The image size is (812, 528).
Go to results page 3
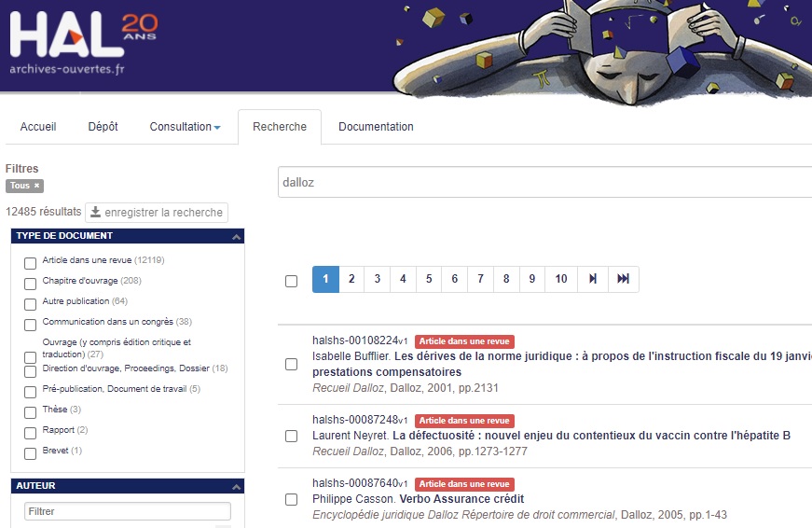point(378,279)
